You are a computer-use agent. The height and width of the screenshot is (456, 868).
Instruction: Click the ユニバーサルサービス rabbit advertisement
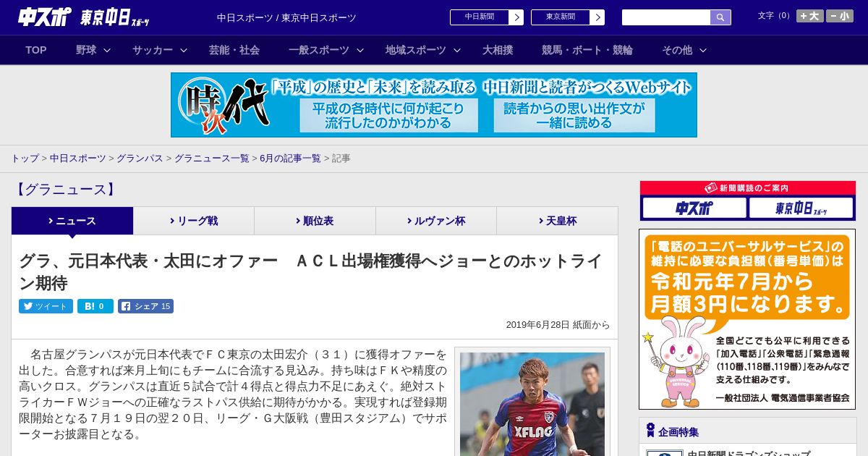pos(747,319)
